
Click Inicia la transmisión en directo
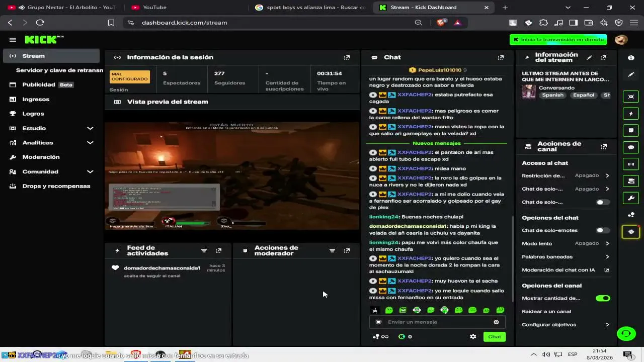tap(558, 40)
